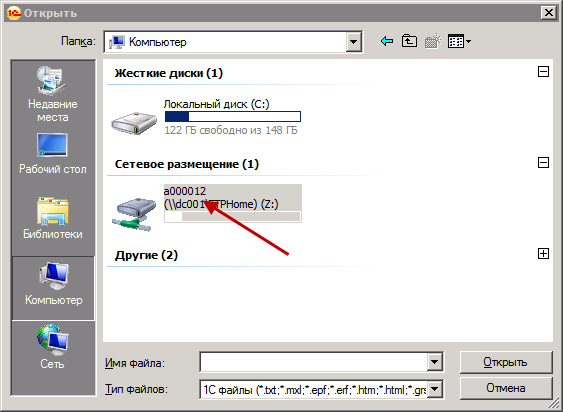
Task: Open the Папка location dropdown
Action: (x=353, y=42)
